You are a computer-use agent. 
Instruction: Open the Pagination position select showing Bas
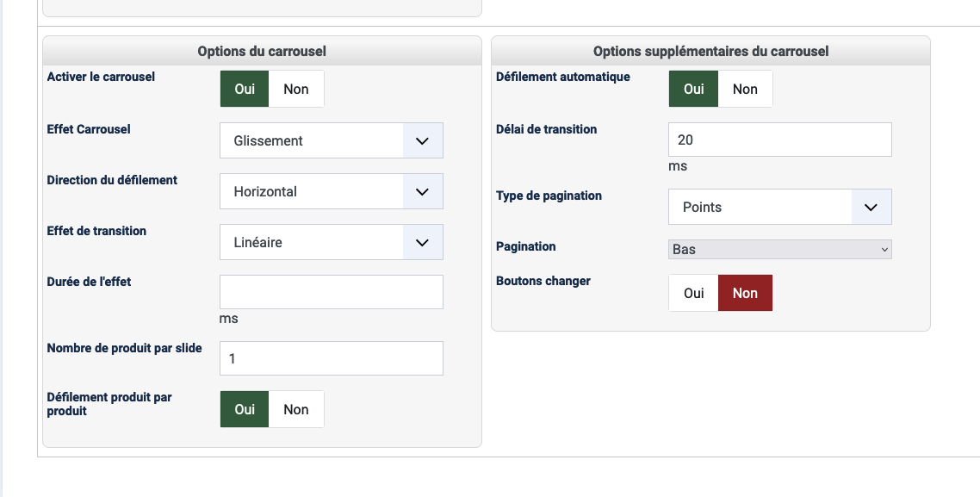tap(779, 250)
